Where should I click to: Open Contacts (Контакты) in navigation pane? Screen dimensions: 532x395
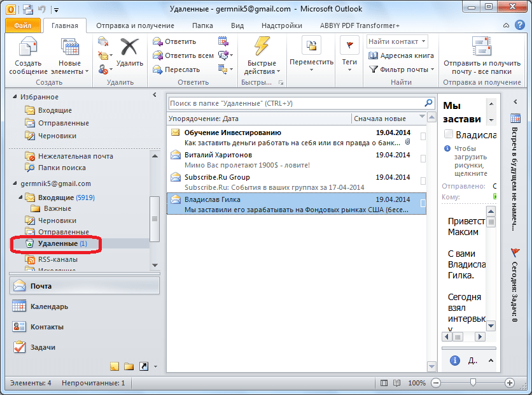(46, 327)
